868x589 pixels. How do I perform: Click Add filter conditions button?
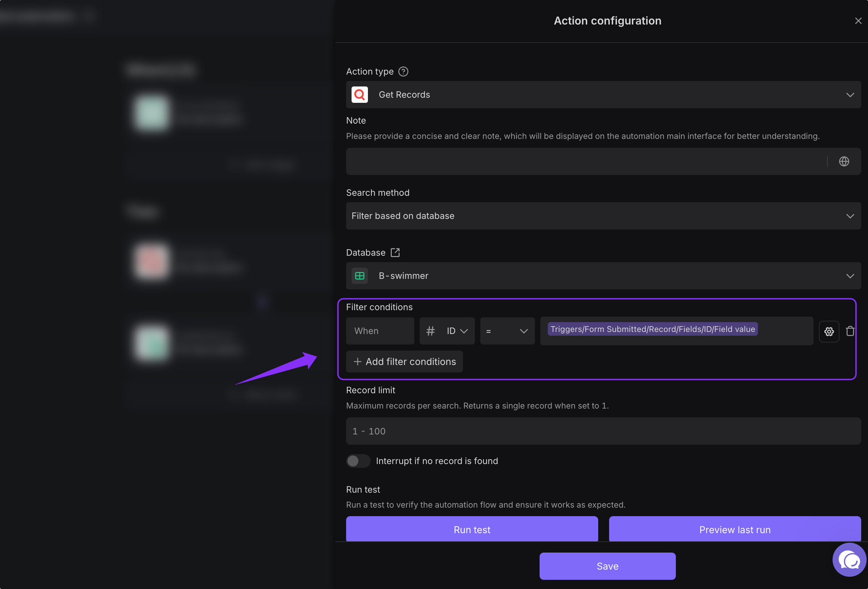click(404, 362)
